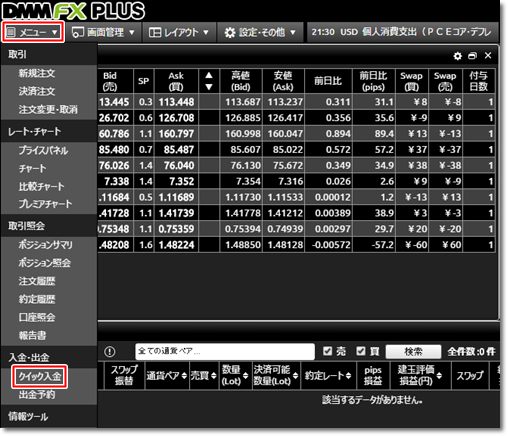Sort by 建玉評価損益(円) column

coord(420,376)
